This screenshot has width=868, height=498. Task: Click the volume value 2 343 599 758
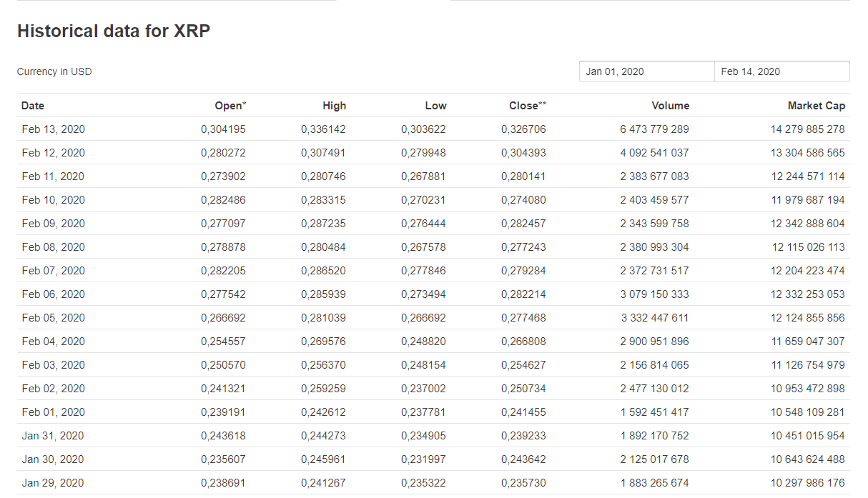pyautogui.click(x=655, y=224)
